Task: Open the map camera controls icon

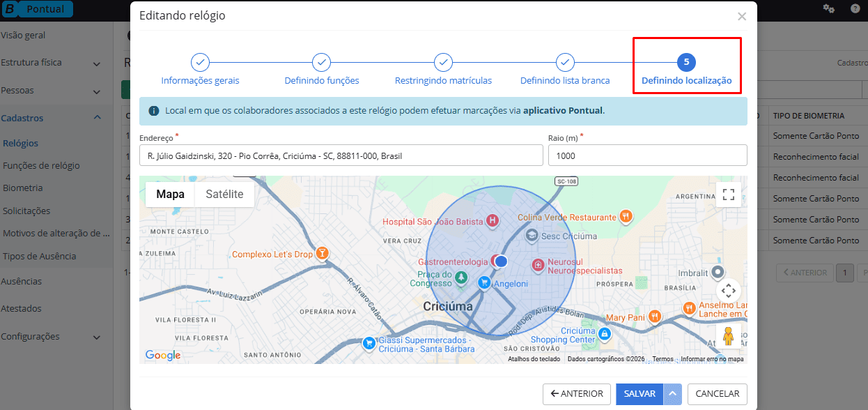Action: coord(729,290)
